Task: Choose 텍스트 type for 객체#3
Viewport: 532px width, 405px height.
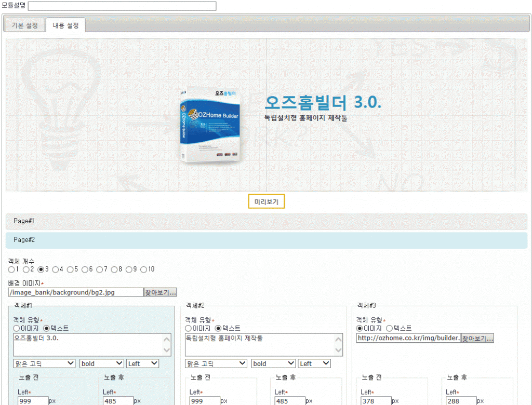Action: pyautogui.click(x=389, y=328)
